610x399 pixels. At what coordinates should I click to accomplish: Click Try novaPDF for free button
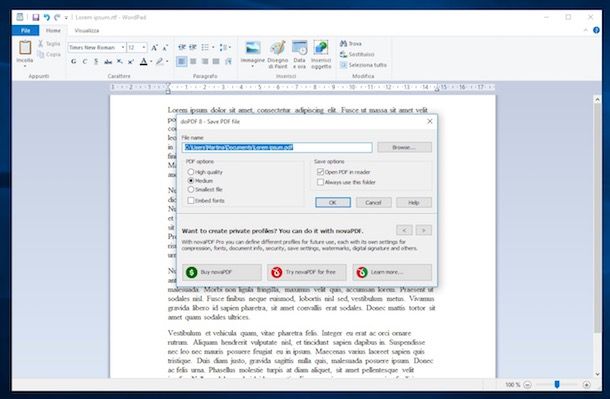[307, 272]
